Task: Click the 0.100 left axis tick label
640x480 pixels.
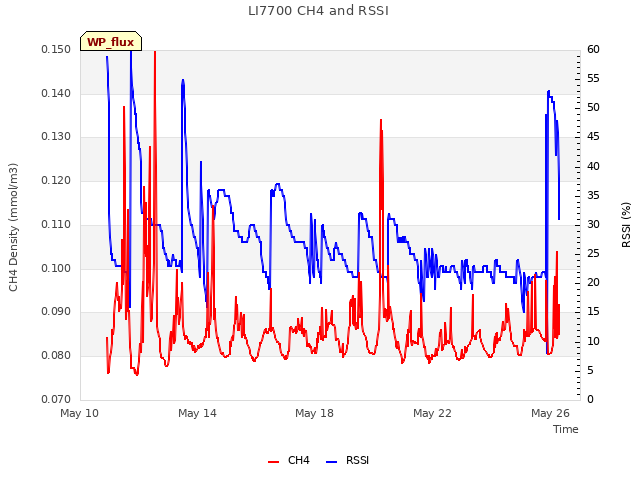Action: (x=56, y=269)
